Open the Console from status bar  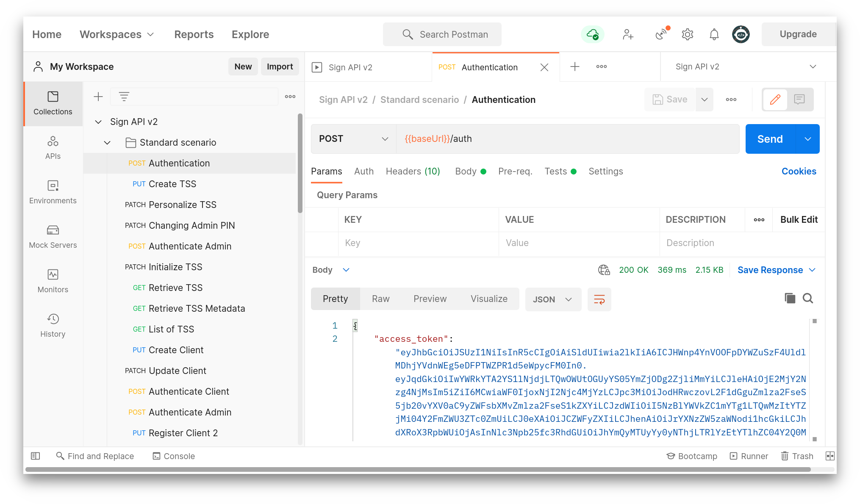174,456
